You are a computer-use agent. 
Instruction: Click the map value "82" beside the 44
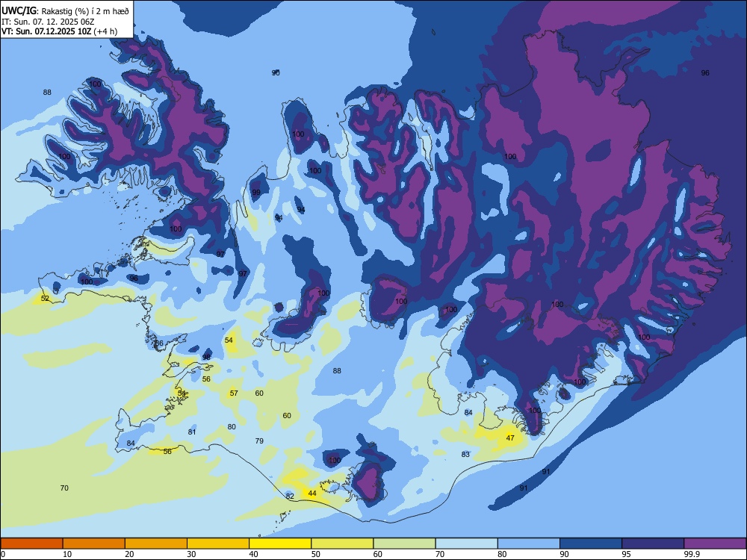[x=290, y=497]
